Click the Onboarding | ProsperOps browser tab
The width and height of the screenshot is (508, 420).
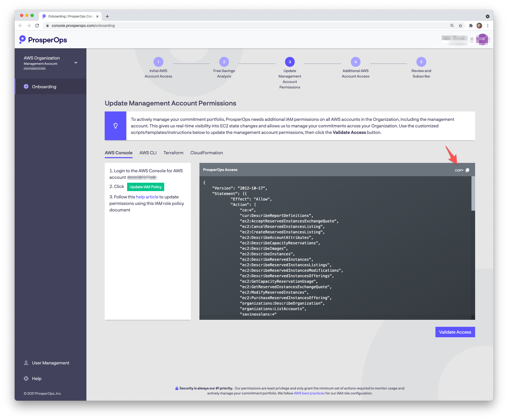point(70,16)
